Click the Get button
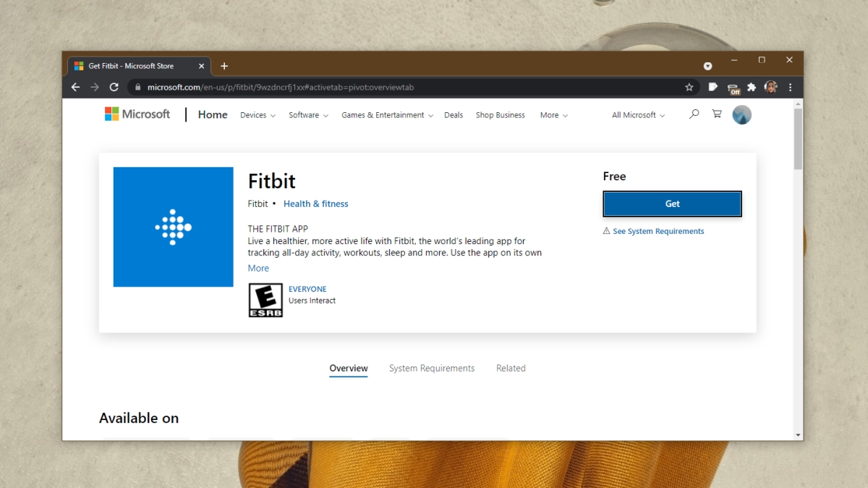 tap(672, 204)
